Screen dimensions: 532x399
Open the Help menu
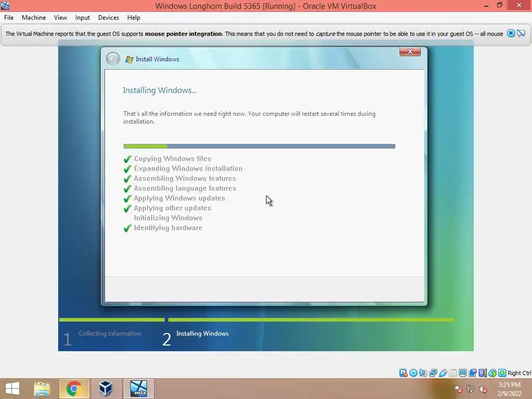point(134,18)
